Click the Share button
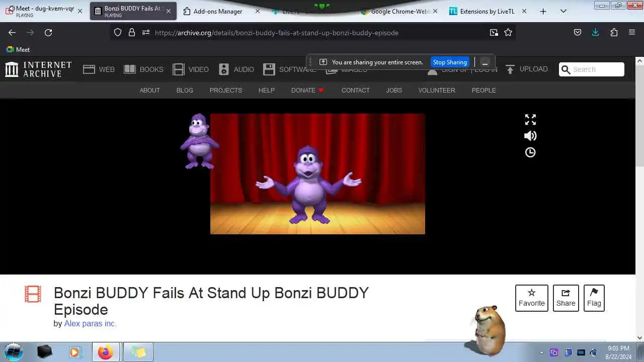 point(566,298)
